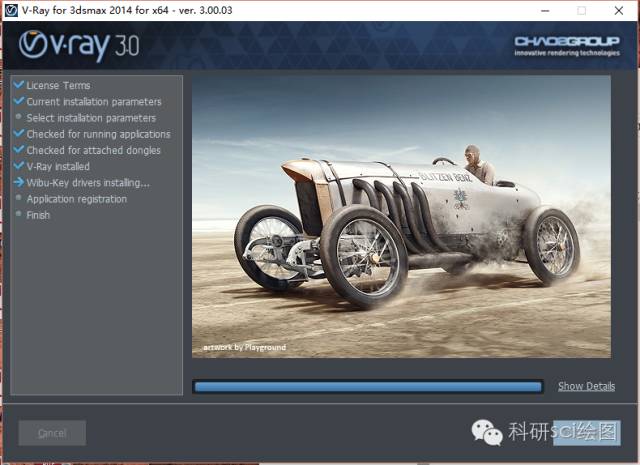The height and width of the screenshot is (465, 640).
Task: Click 'Checked for attached dongles' step
Action: [x=93, y=150]
